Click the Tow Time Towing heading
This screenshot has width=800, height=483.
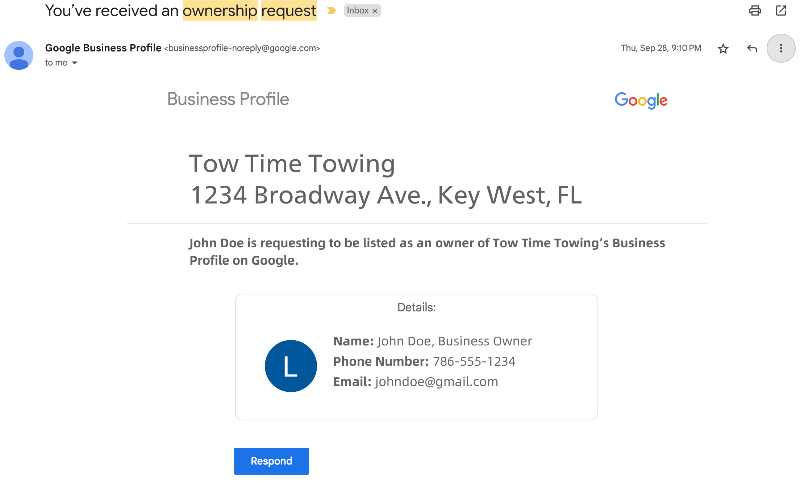[x=292, y=164]
